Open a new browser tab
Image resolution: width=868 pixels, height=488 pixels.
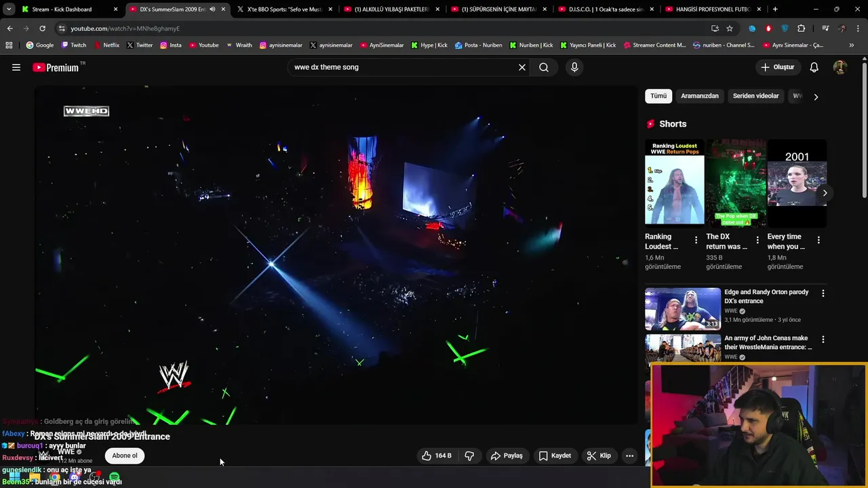tap(775, 9)
